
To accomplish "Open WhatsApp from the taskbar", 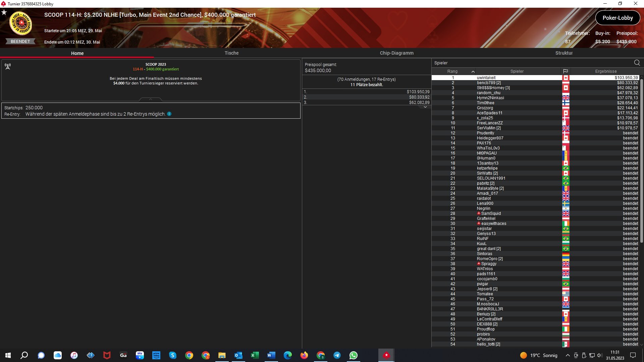I will click(x=354, y=355).
